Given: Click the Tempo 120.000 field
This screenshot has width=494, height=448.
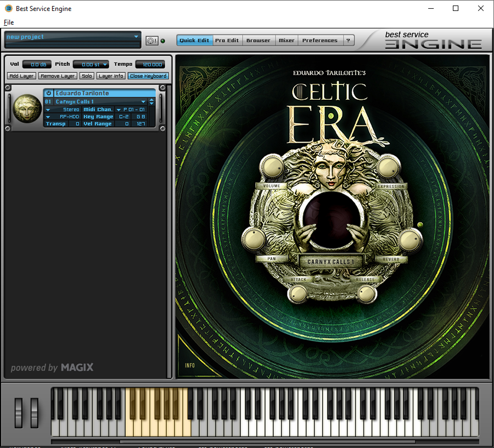Looking at the screenshot, I should (150, 65).
